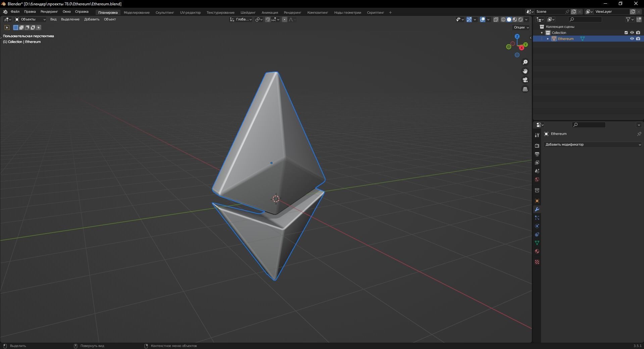Uncheck the Collection exclude checkbox
The image size is (644, 349).
coord(626,33)
